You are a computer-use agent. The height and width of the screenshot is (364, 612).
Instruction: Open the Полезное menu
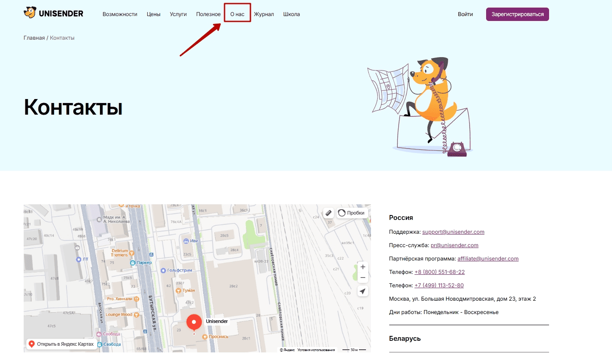click(208, 14)
